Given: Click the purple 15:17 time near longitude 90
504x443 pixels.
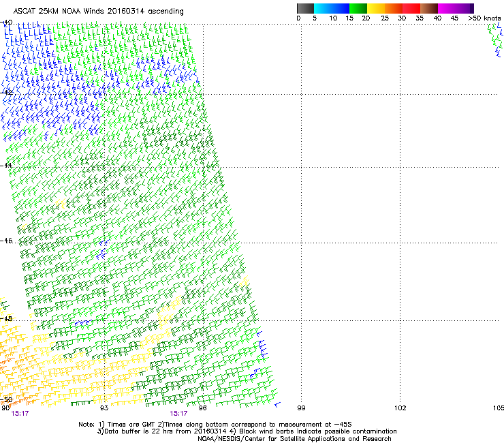Looking at the screenshot, I should pos(20,414).
